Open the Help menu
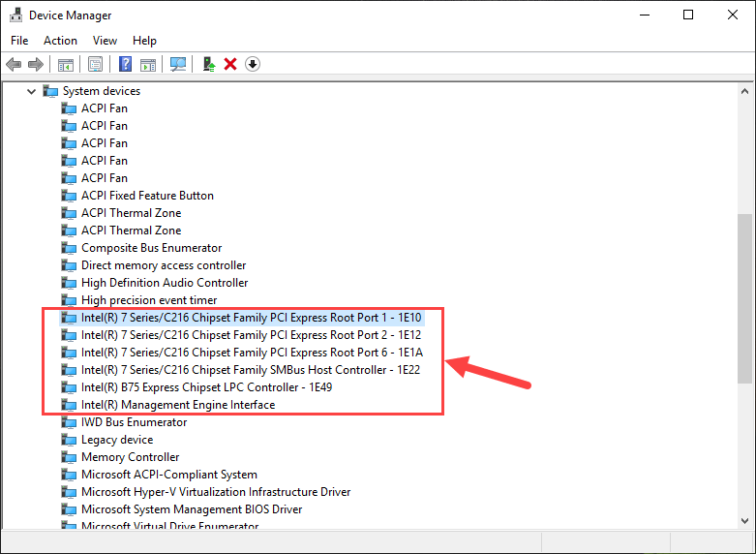Image resolution: width=756 pixels, height=554 pixels. [144, 41]
